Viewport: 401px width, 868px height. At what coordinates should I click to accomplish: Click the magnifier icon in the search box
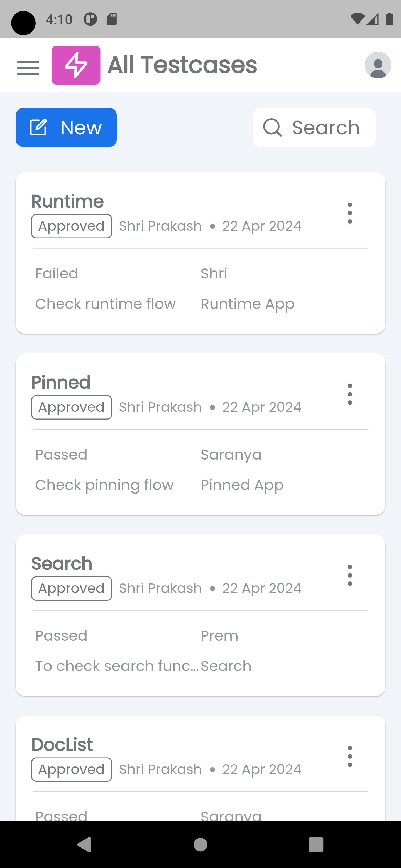(x=272, y=127)
